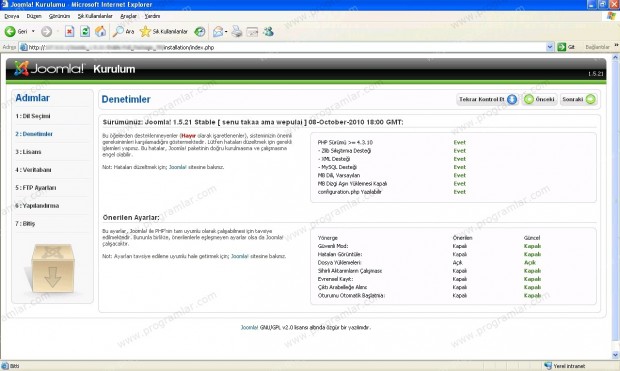The width and height of the screenshot is (620, 371).
Task: Open dropdown arrow beside Mail icon
Action: (x=226, y=32)
